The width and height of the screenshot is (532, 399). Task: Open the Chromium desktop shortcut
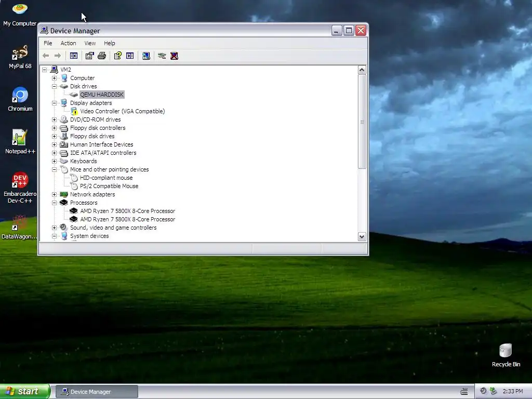(x=20, y=99)
